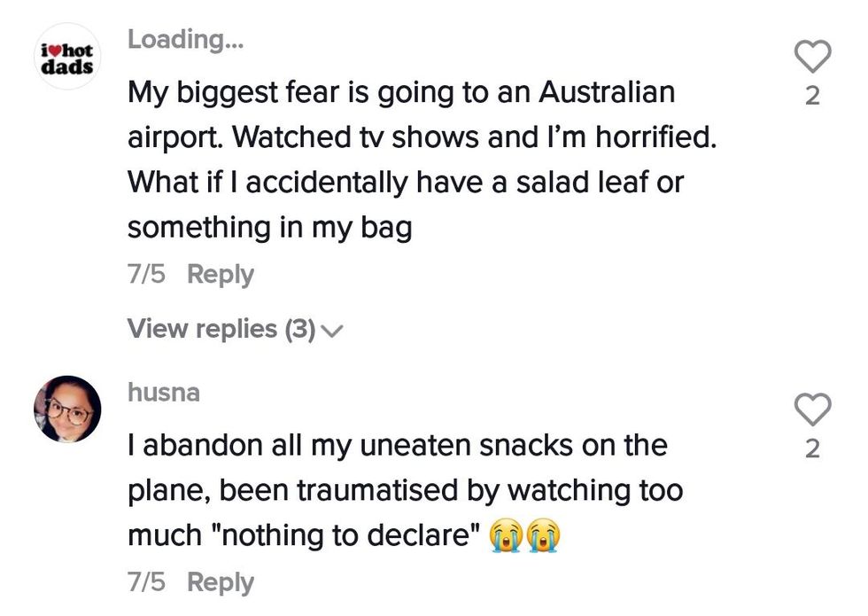Expand View replies (3)
Viewport: 868px width, 616px height.
click(221, 329)
